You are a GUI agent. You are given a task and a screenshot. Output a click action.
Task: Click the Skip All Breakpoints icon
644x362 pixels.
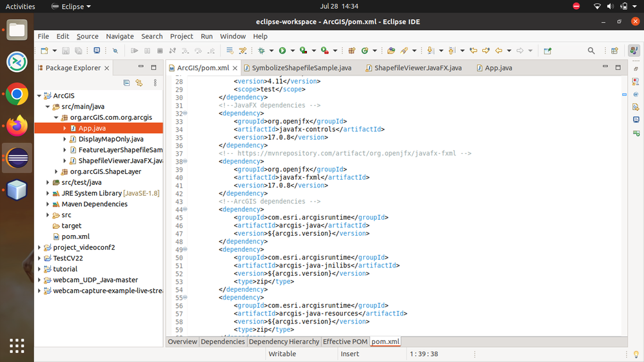click(x=115, y=50)
